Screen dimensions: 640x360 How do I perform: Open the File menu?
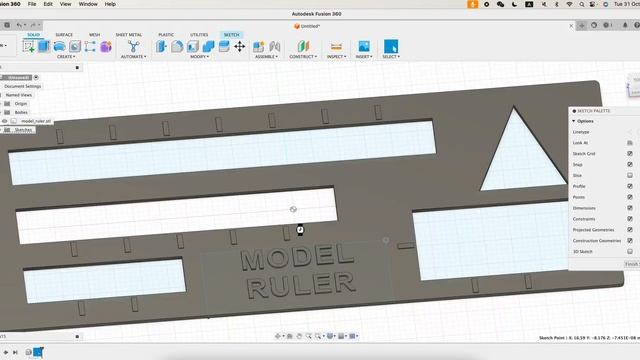[x=32, y=4]
